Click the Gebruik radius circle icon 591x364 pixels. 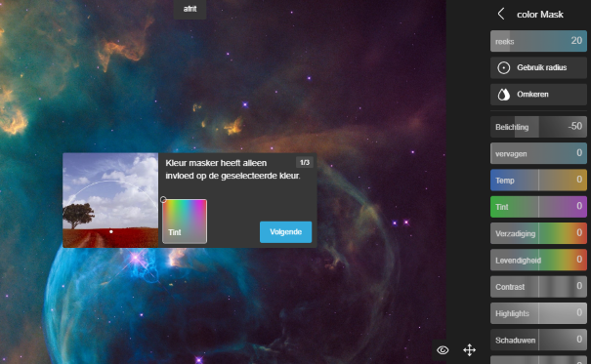coord(503,67)
